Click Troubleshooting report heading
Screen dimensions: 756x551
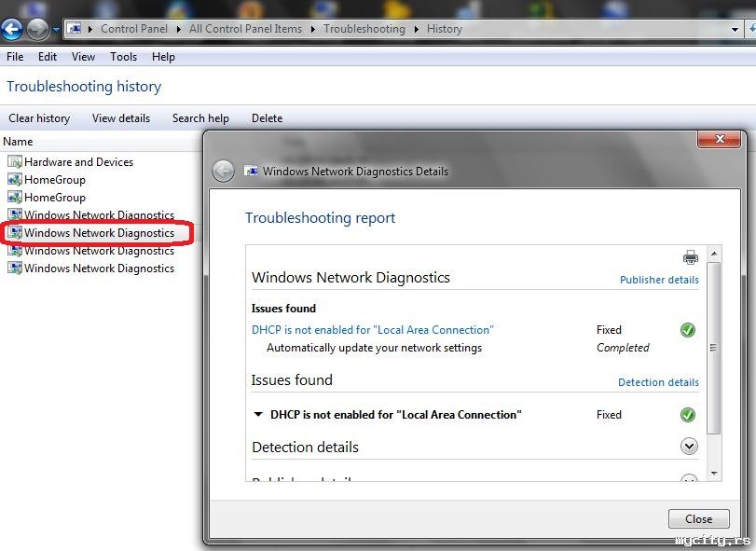pos(320,218)
